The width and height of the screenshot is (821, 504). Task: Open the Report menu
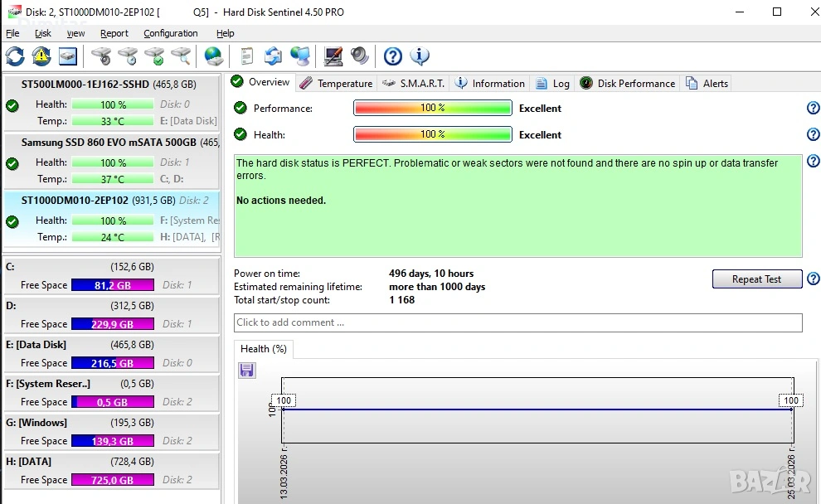(x=114, y=33)
